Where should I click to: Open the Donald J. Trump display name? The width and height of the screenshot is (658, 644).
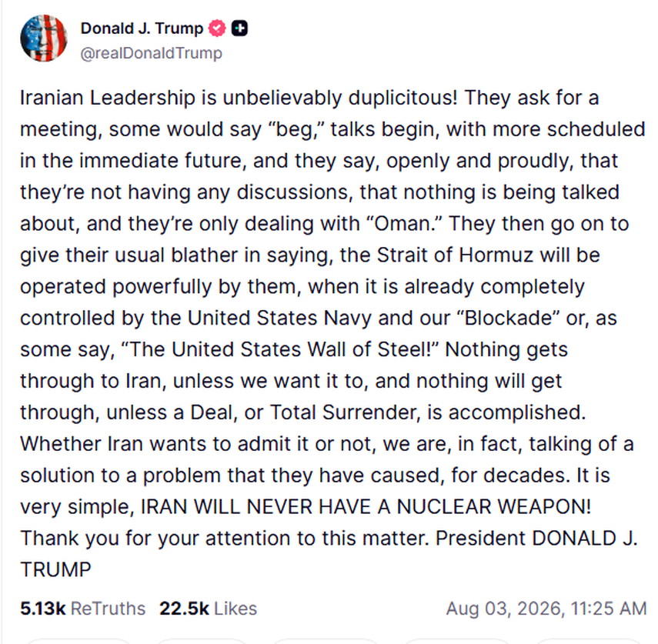[x=142, y=28]
